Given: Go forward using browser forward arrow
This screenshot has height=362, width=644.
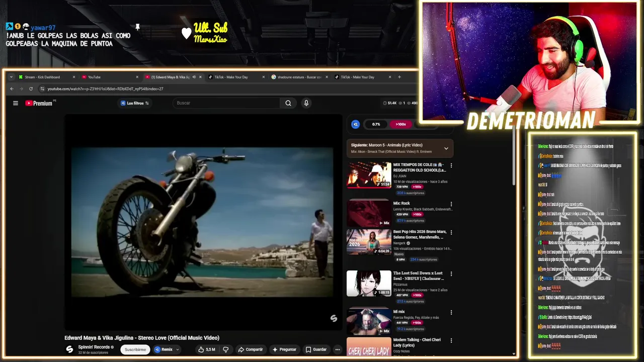Looking at the screenshot, I should click(21, 88).
